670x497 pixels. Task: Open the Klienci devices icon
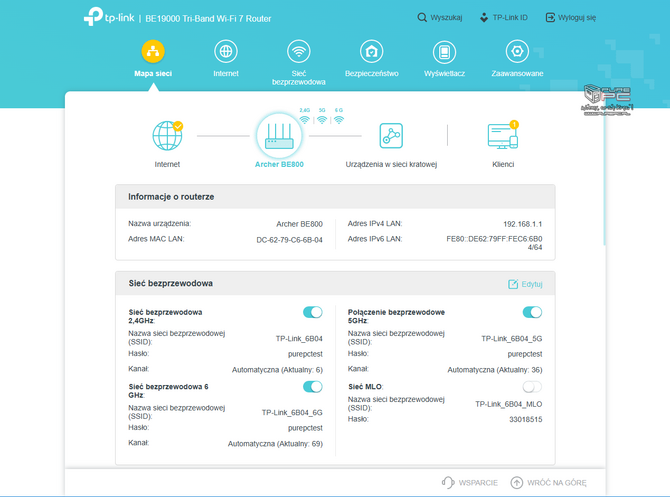pos(503,135)
